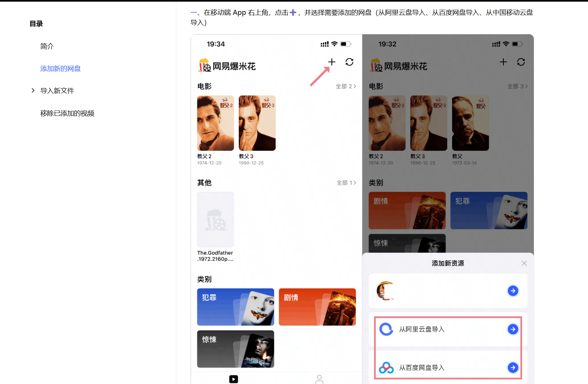Open the 剧情 category card in 19:32 screen

(x=407, y=211)
